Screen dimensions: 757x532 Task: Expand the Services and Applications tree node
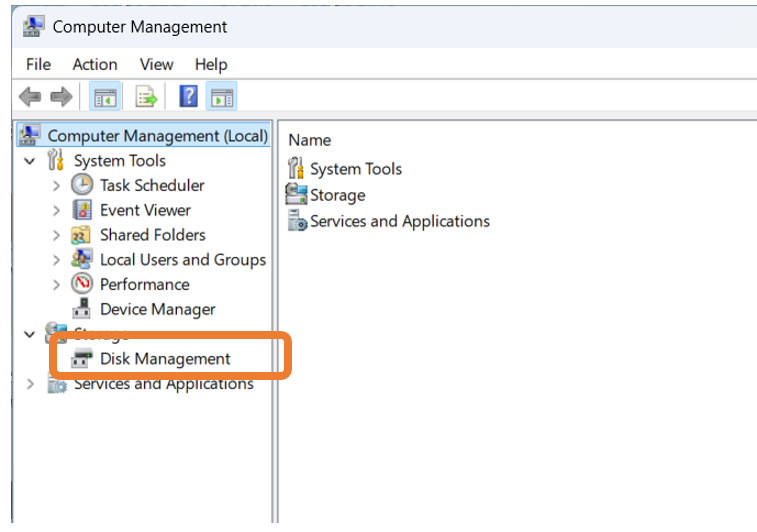tap(30, 384)
